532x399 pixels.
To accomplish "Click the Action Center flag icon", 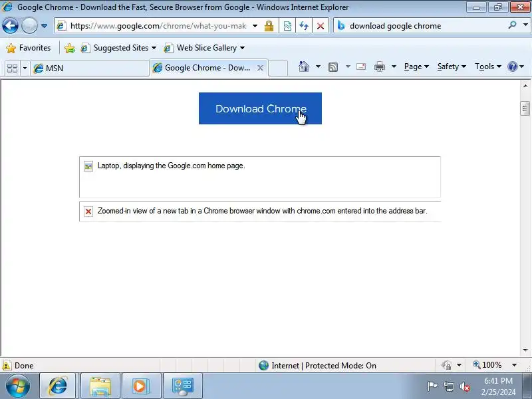I will point(432,386).
